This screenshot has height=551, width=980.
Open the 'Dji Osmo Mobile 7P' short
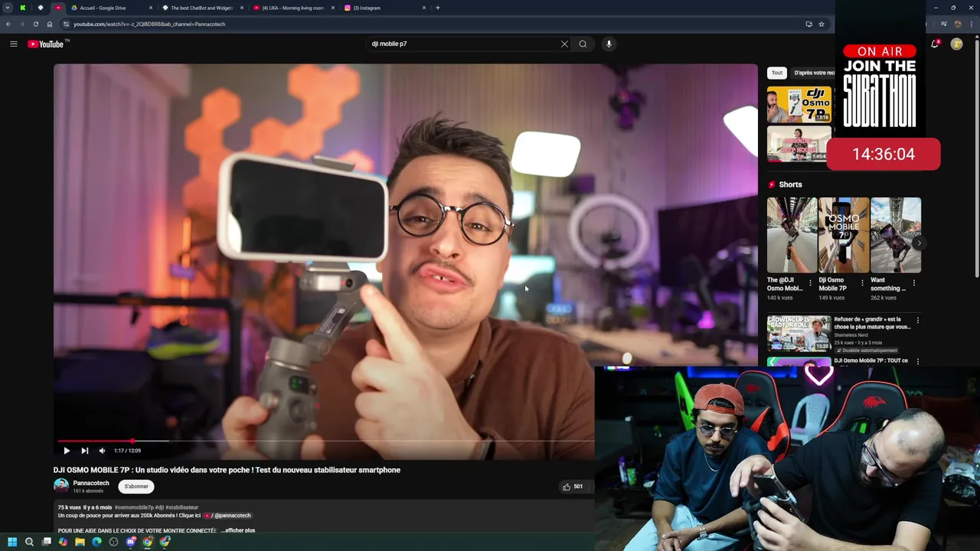pos(844,235)
